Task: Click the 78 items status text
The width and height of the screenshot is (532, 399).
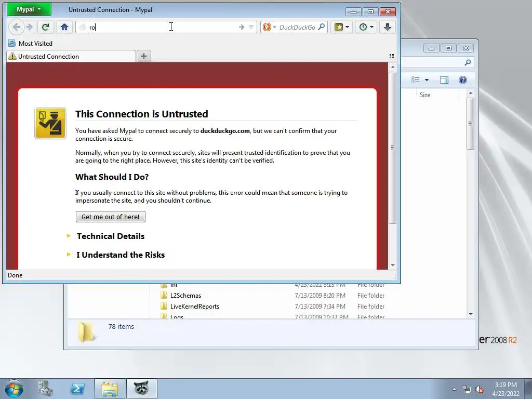Action: (121, 326)
